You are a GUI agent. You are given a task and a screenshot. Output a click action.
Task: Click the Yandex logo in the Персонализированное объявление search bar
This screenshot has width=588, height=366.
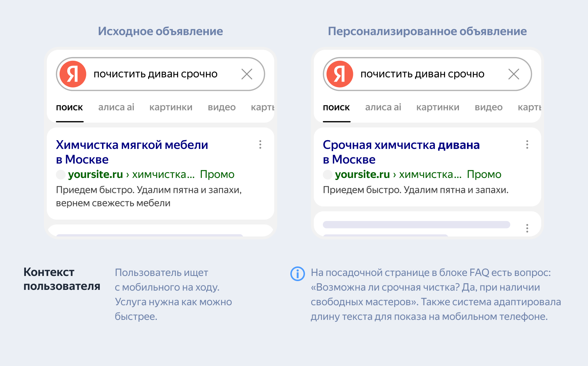point(340,74)
